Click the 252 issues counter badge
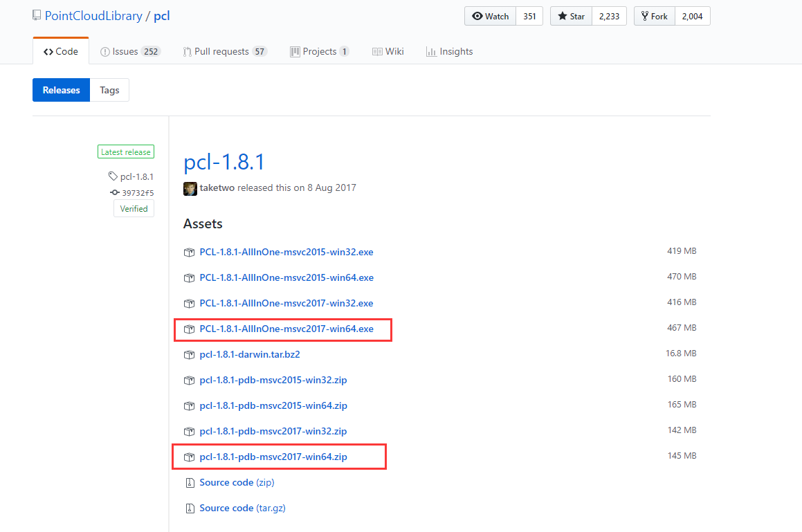 tap(151, 52)
